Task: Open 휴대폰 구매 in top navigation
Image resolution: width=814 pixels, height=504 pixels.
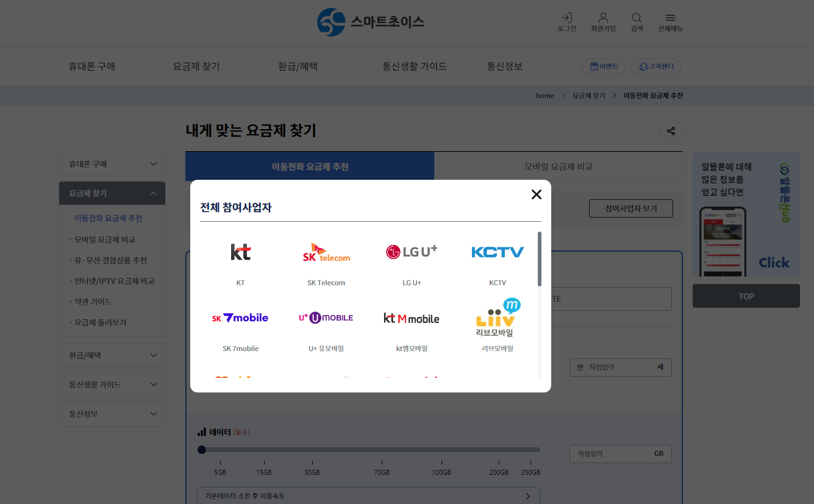Action: pos(91,66)
